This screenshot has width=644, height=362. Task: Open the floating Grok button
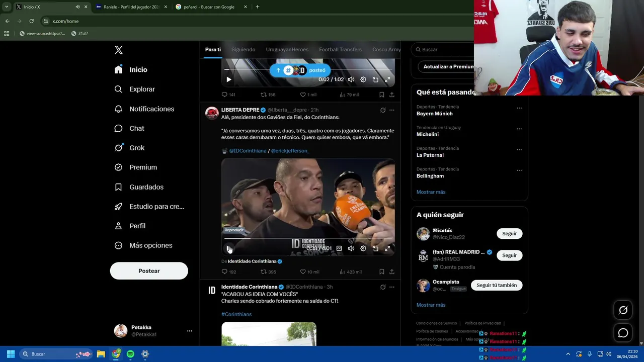tap(623, 310)
